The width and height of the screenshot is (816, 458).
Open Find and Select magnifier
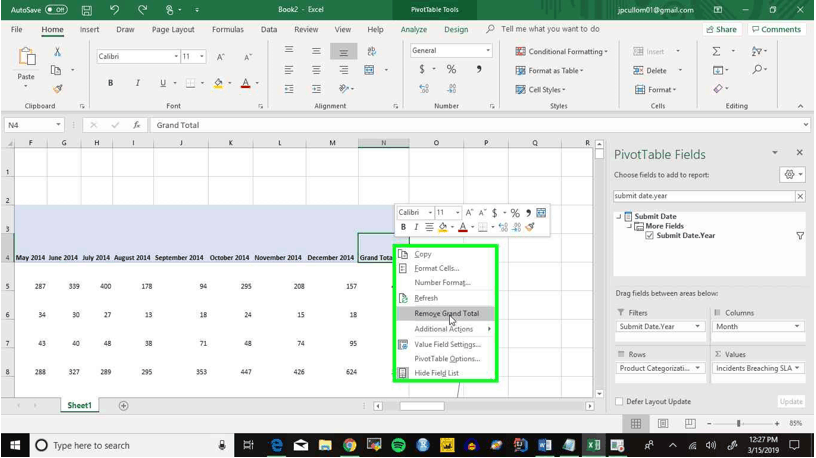pyautogui.click(x=757, y=69)
